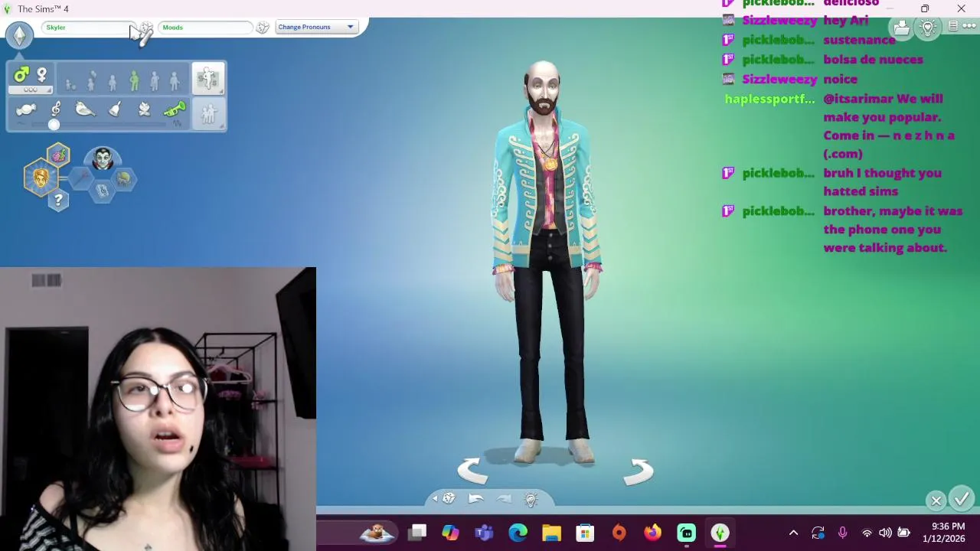The image size is (980, 551).
Task: Open Firefox from the taskbar
Action: [x=652, y=533]
